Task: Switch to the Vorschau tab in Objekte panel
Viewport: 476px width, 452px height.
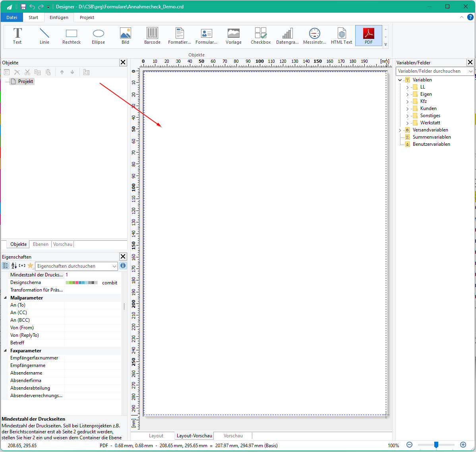Action: pos(63,244)
